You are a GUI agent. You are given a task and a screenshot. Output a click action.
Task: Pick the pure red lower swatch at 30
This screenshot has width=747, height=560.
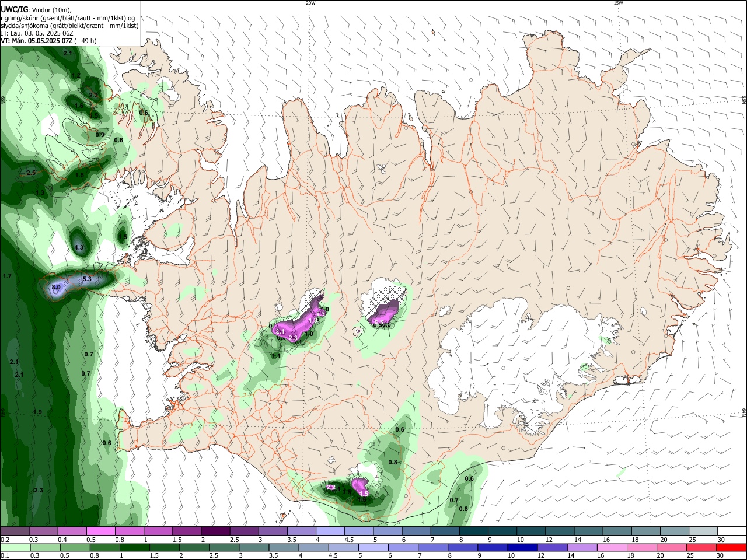(731, 547)
